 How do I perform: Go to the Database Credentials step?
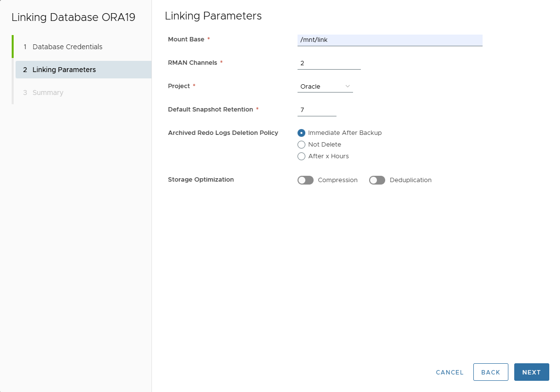(67, 46)
